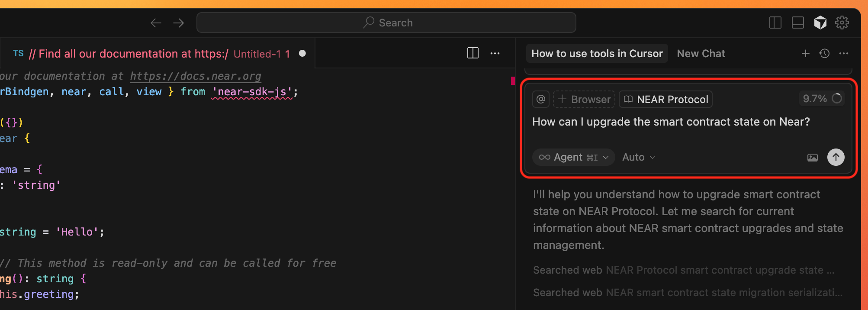Click into the chat prompt about upgrading contract state
The image size is (868, 310).
click(671, 122)
